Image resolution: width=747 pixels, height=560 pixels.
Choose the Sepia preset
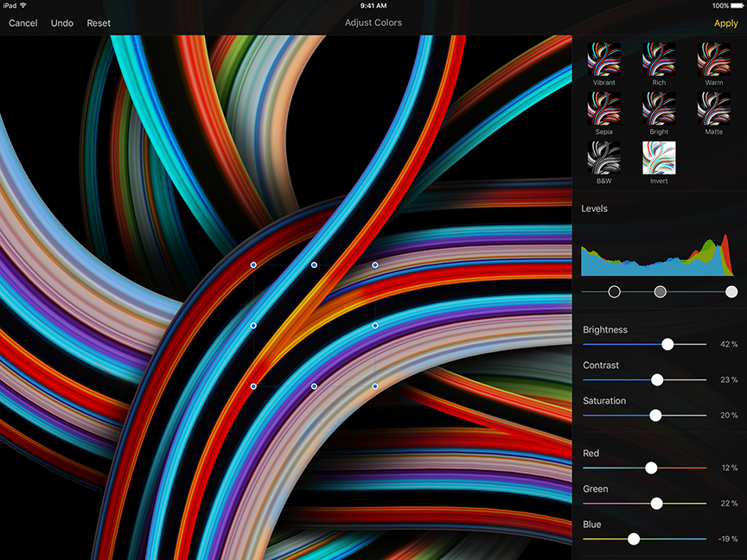coord(603,108)
